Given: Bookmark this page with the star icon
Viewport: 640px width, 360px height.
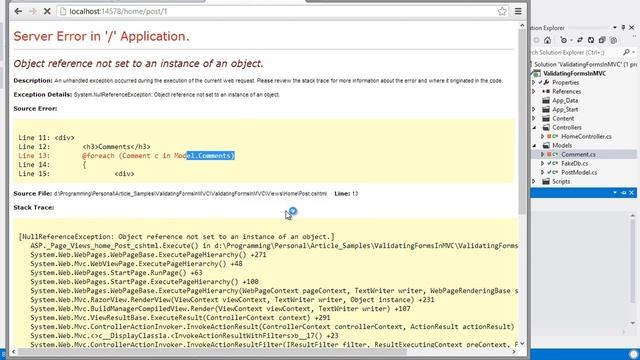Looking at the screenshot, I should pyautogui.click(x=502, y=11).
